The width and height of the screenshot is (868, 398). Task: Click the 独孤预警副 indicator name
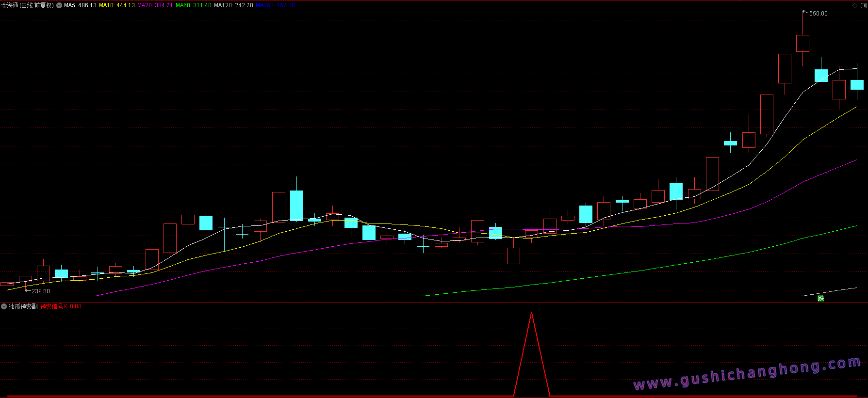23,306
